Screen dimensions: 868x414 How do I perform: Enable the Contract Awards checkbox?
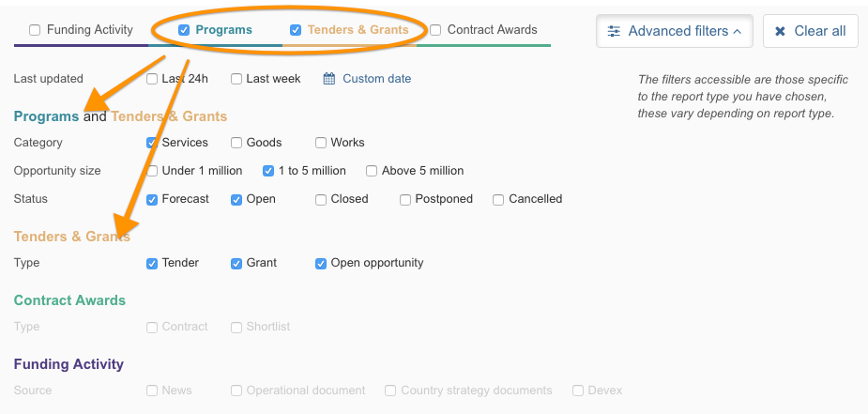point(435,30)
